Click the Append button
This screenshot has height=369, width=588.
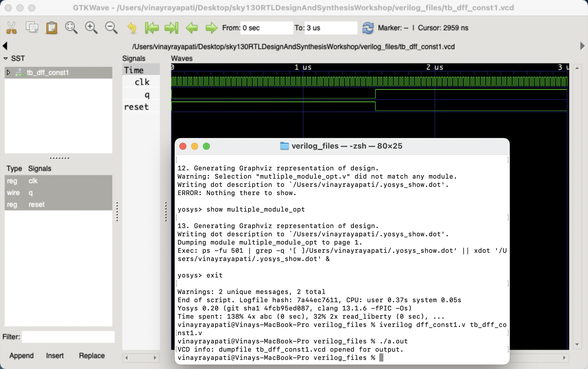point(21,355)
